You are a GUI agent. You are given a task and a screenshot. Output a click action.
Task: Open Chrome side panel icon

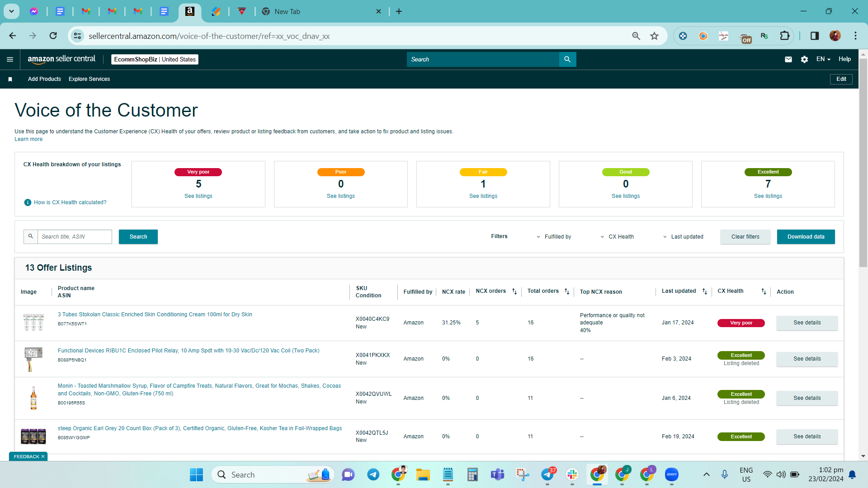pyautogui.click(x=815, y=36)
